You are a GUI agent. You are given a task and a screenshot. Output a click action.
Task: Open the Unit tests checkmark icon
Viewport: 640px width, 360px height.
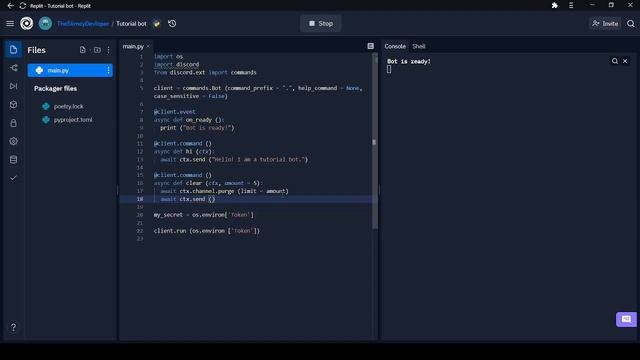tap(13, 178)
